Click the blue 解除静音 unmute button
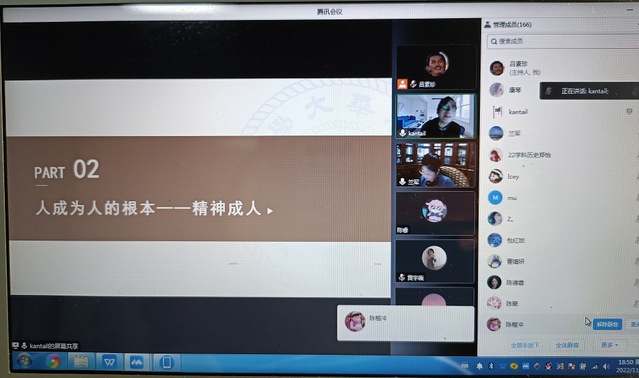This screenshot has width=639, height=378. click(x=607, y=324)
